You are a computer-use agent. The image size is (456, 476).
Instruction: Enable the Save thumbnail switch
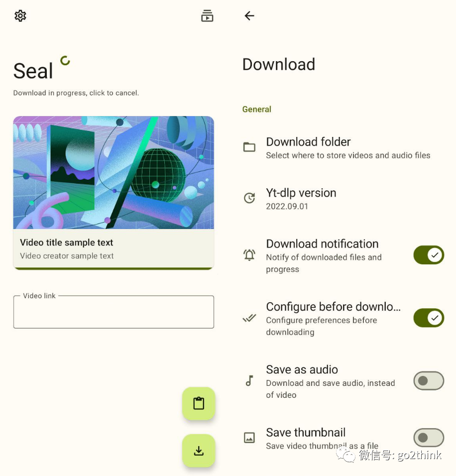click(429, 438)
